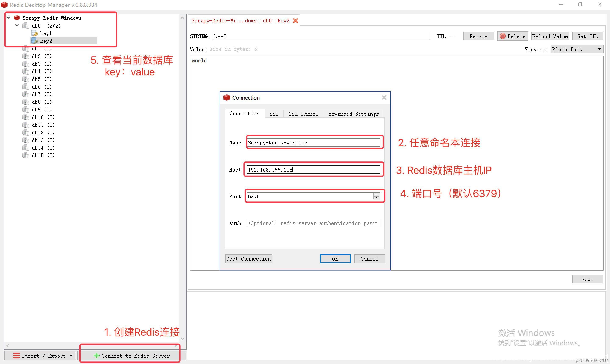610x364 pixels.
Task: Close the Connection dialog
Action: coord(384,98)
